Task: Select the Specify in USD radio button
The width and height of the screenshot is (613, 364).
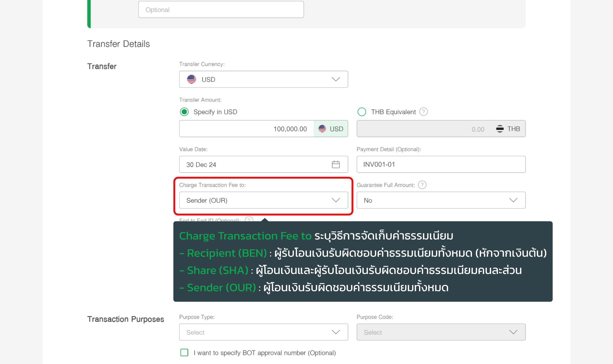Action: click(184, 112)
